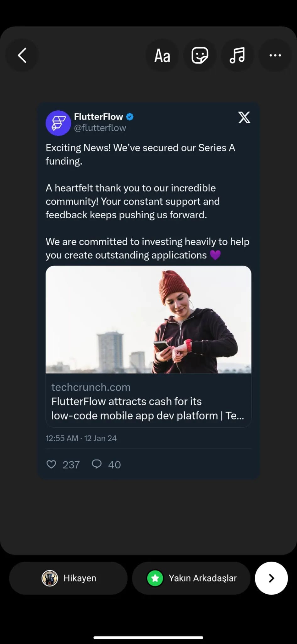
Task: Tap the FlutterFlow profile avatar
Action: click(58, 123)
